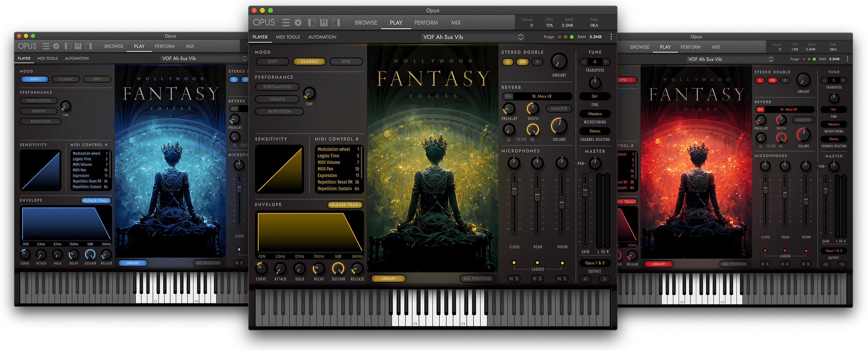Open the gear settings in the center Opus window
This screenshot has height=350, width=868.
[x=298, y=23]
